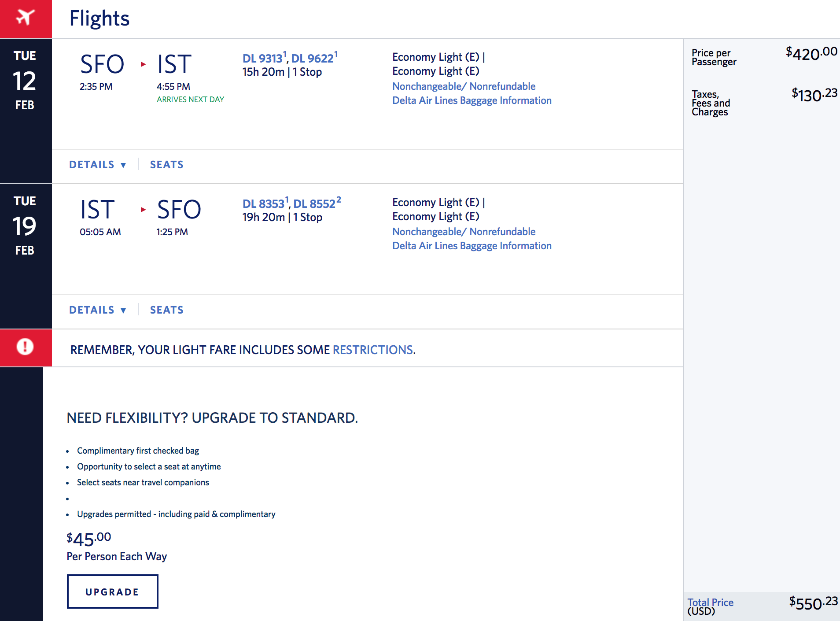Select 'Opportunity to select a seat at anytime'
Viewport: 840px width, 621px height.
(x=149, y=466)
